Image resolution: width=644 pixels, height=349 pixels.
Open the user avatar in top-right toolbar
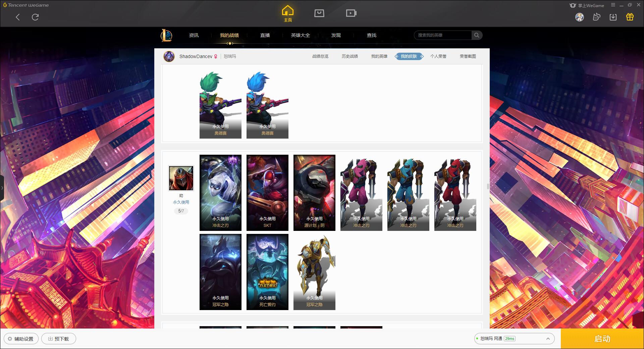coord(580,17)
